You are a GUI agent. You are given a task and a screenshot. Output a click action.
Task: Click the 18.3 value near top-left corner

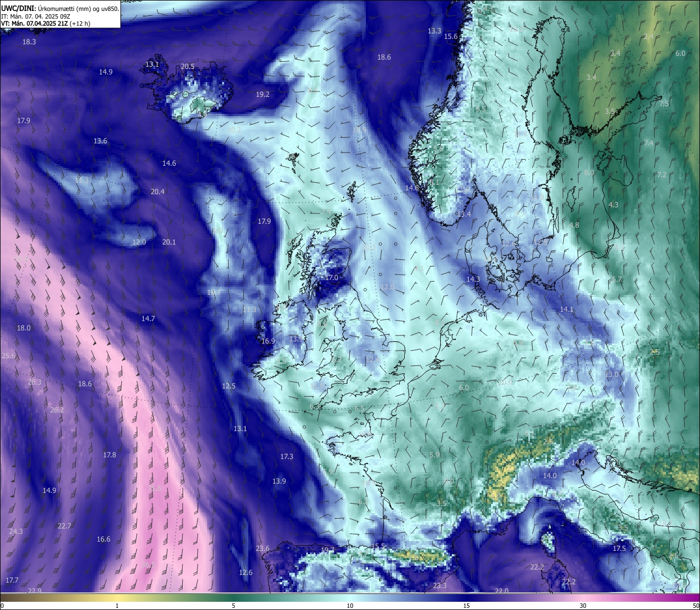[29, 42]
